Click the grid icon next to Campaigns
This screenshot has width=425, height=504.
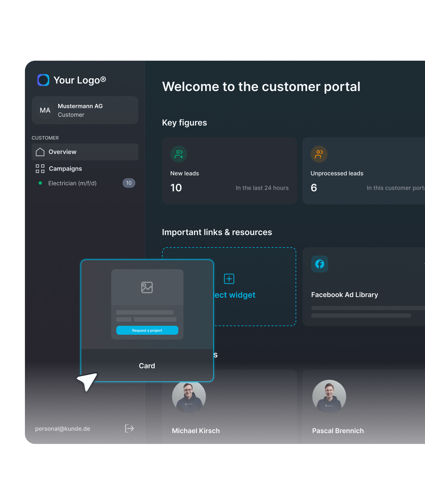point(40,169)
